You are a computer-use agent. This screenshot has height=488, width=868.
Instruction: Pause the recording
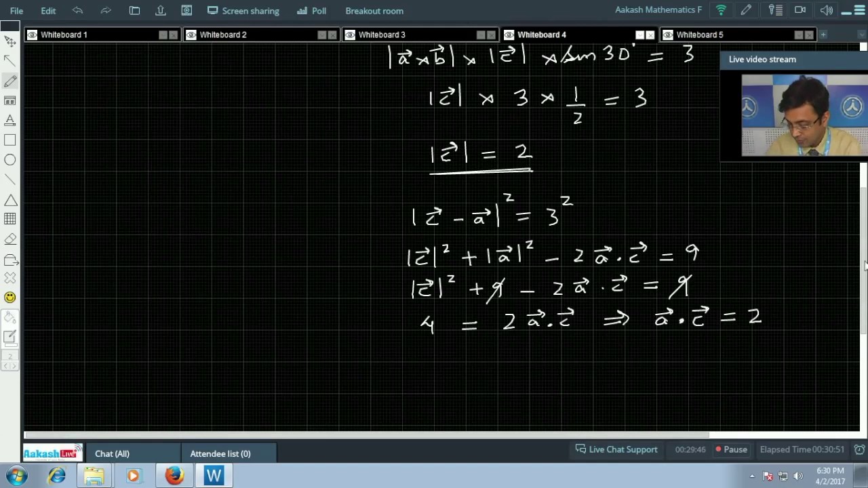(x=731, y=449)
